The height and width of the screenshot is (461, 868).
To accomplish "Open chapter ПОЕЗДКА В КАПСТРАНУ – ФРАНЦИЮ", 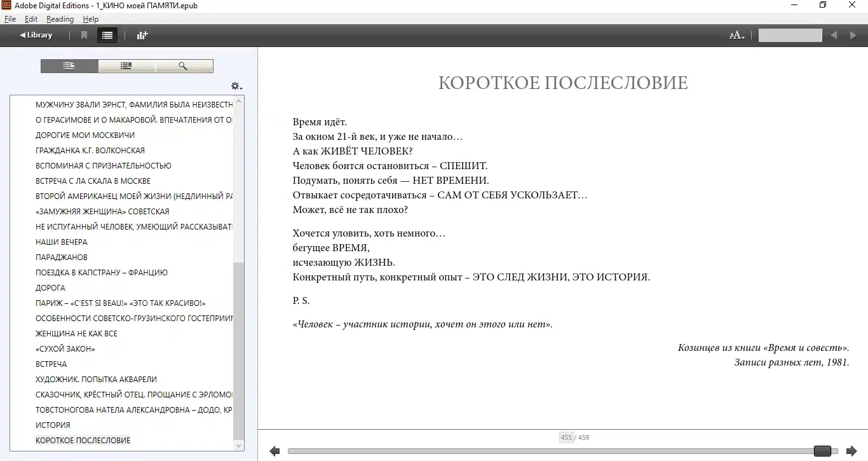I will 102,272.
